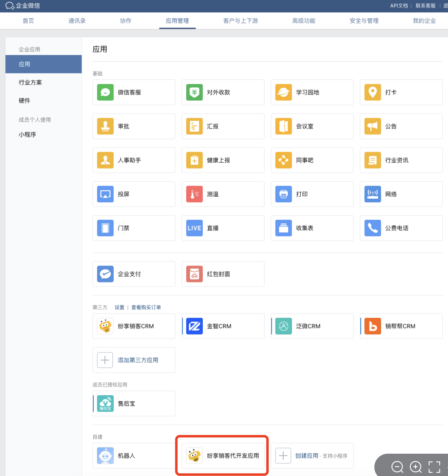Open the 人事助手 person icon
The height and width of the screenshot is (476, 448).
point(105,160)
